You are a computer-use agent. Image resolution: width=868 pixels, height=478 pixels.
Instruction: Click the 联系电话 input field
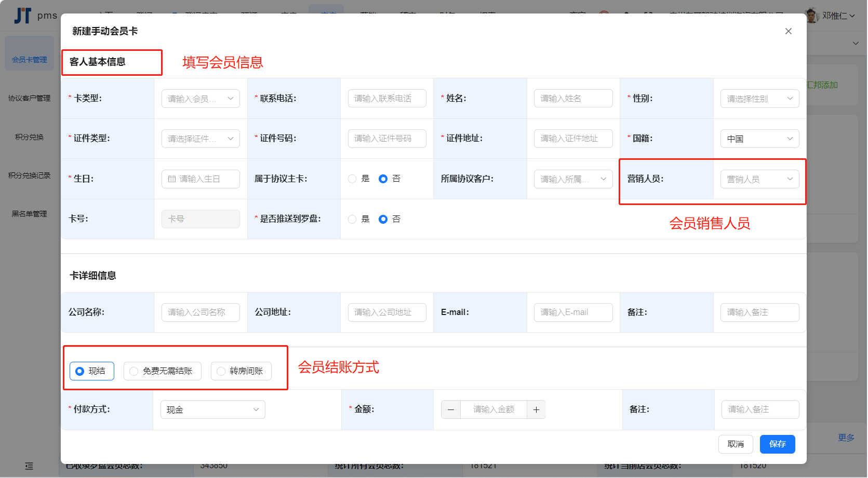coord(387,99)
